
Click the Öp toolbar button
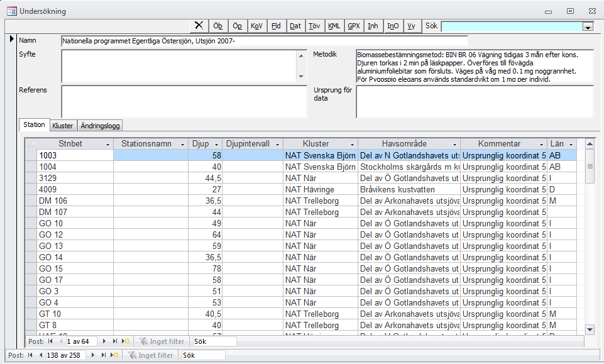[238, 26]
